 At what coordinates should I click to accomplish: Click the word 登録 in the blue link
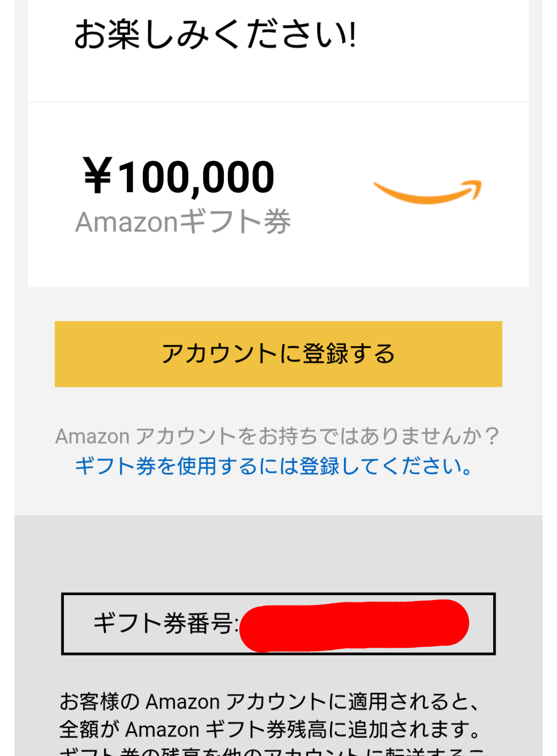pos(320,466)
